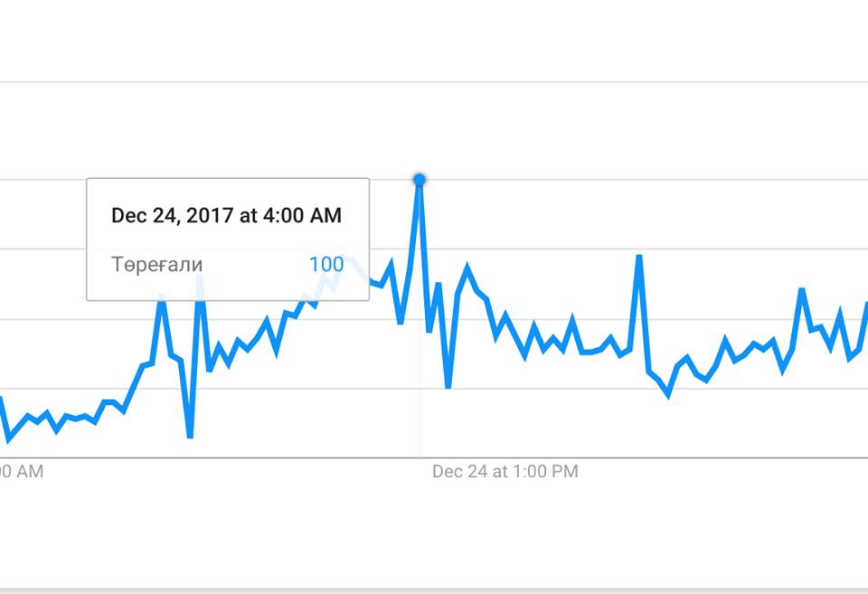Click the lowest point of the line after 1:00 PM
Screen dimensions: 868x594
tap(669, 394)
